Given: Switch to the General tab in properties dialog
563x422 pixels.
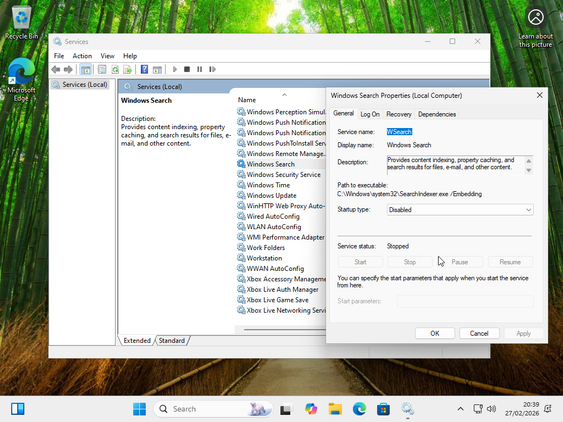Looking at the screenshot, I should 343,113.
